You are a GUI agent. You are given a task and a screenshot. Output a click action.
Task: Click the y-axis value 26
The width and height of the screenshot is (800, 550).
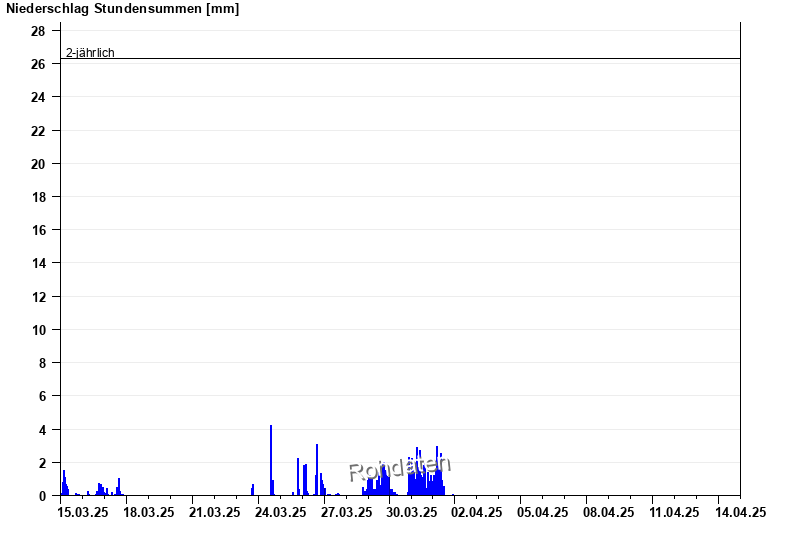[38, 64]
